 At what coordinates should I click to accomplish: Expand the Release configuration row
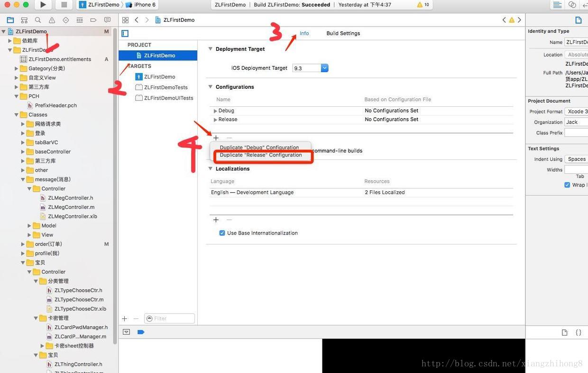coord(215,120)
